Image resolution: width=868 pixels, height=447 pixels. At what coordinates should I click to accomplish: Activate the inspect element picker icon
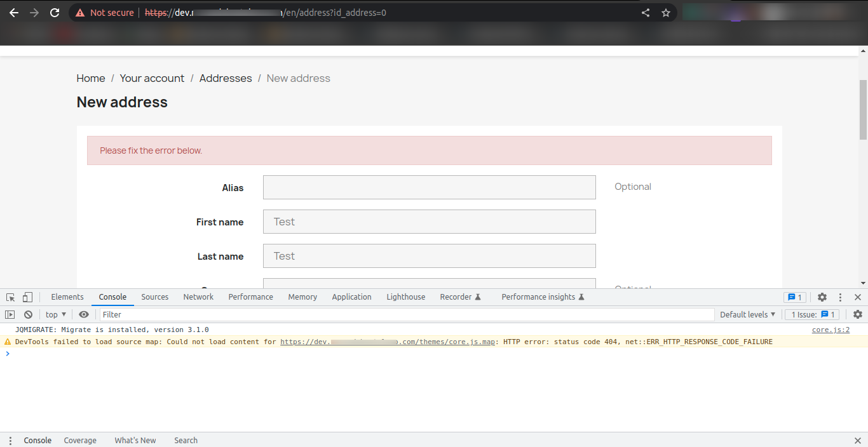point(11,297)
